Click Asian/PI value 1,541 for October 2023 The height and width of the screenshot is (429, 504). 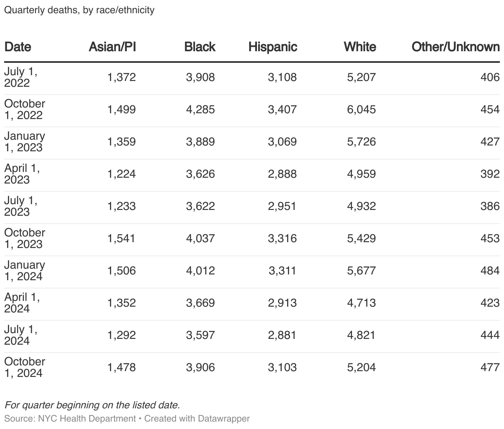(121, 238)
